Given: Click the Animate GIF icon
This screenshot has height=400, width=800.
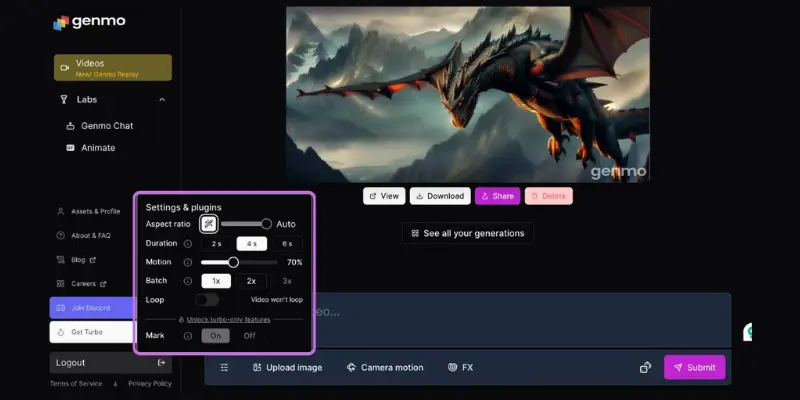Looking at the screenshot, I should [x=70, y=147].
